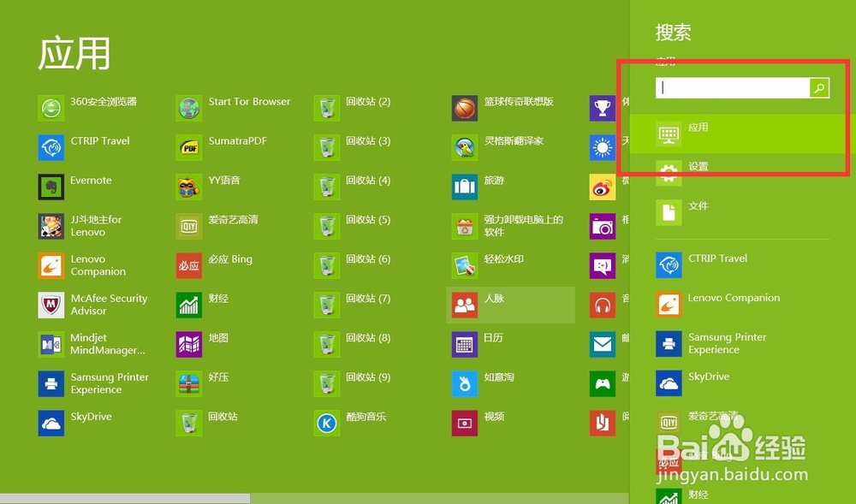Open 回收站 (6) shortcut

352,265
